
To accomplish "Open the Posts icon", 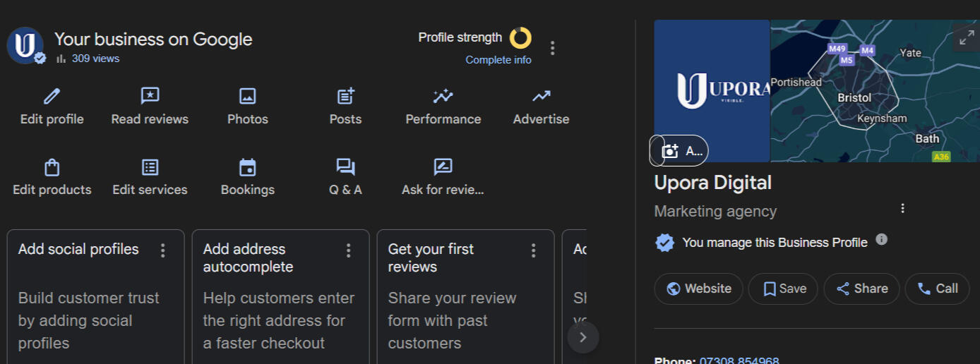I will [345, 96].
